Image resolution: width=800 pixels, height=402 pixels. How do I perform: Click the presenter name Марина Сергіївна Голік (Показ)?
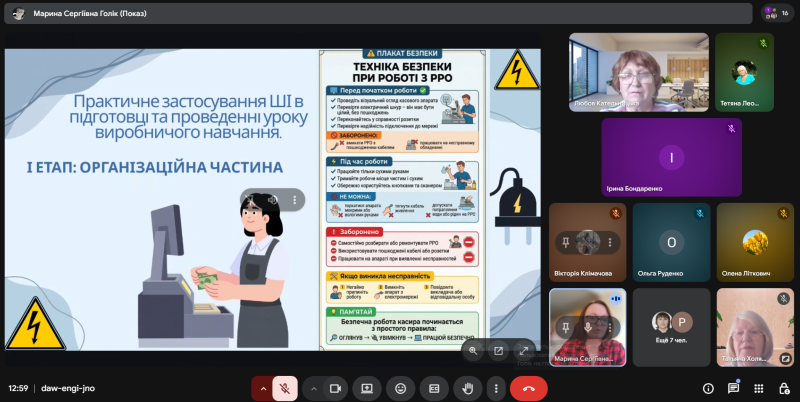(x=90, y=13)
